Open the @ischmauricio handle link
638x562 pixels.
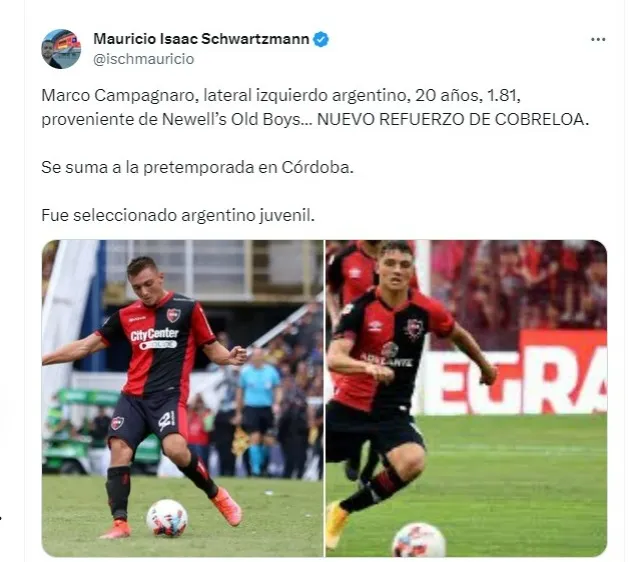[144, 59]
